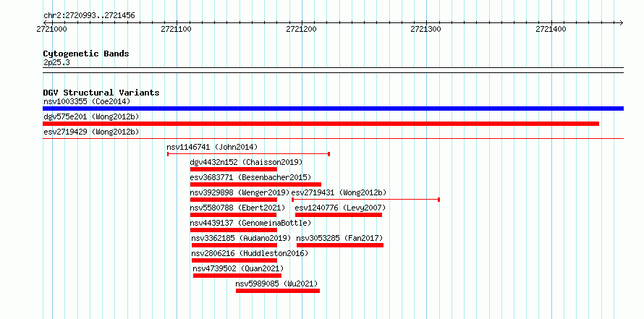Viewport: 644px width, 319px height.
Task: Click the ruler's right arrowhead
Action: coord(621,22)
